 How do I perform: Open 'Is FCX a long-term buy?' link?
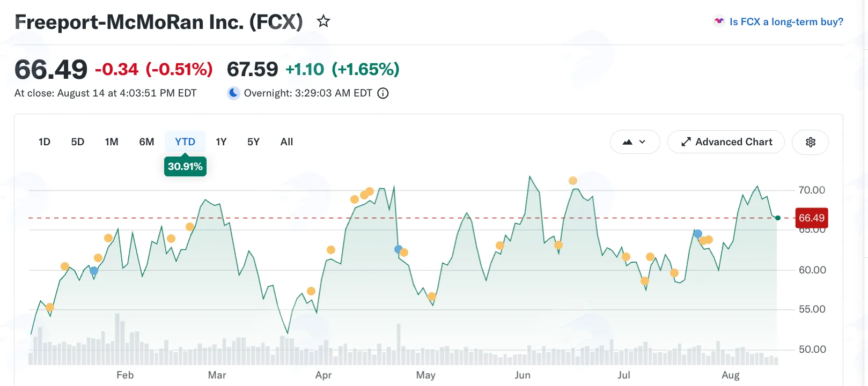786,22
